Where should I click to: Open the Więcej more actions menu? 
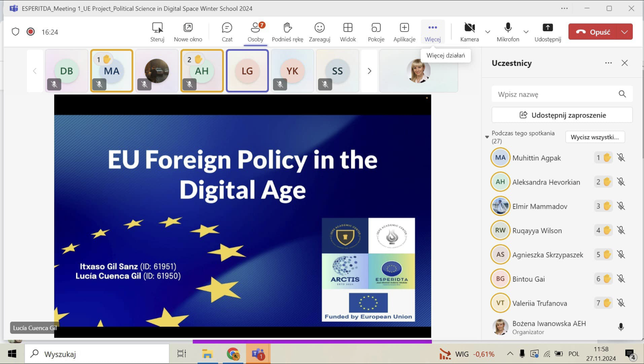point(432,32)
